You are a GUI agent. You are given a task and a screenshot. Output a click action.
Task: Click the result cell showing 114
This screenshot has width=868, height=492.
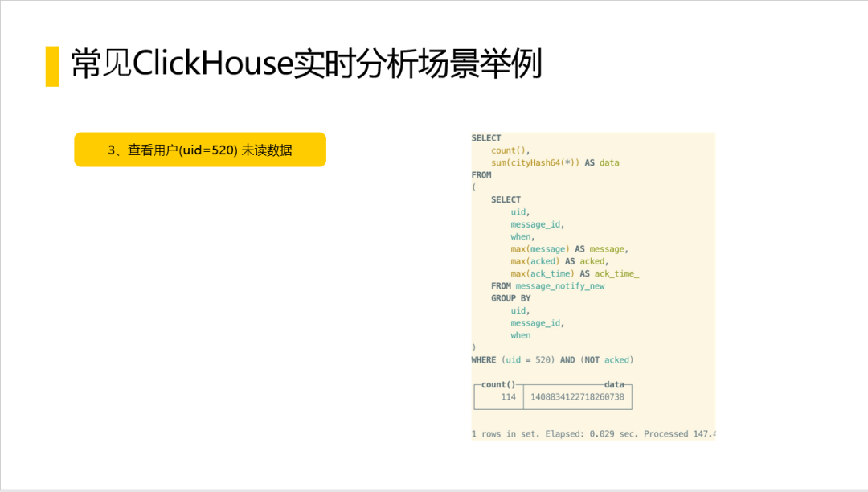[x=508, y=397]
